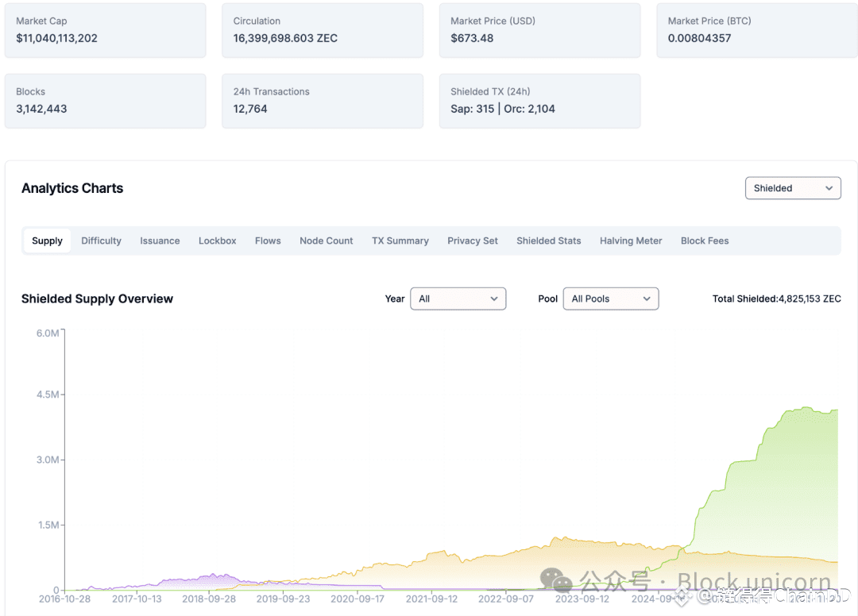Open the TX Summary tab

pos(400,241)
